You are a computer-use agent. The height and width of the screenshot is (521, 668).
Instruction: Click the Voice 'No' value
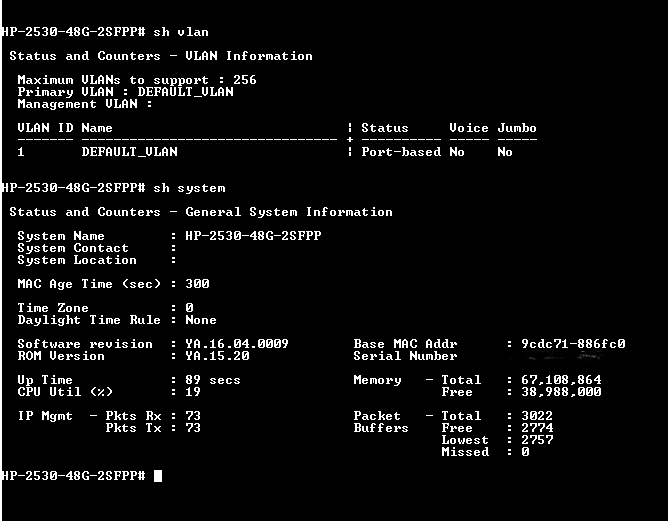pos(457,152)
